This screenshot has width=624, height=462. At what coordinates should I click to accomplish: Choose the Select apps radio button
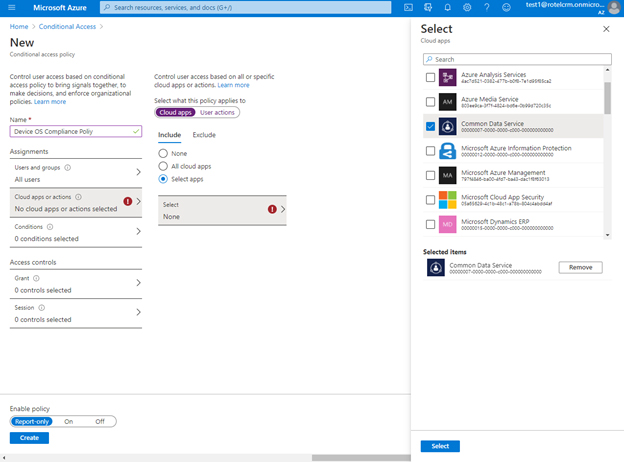[163, 179]
